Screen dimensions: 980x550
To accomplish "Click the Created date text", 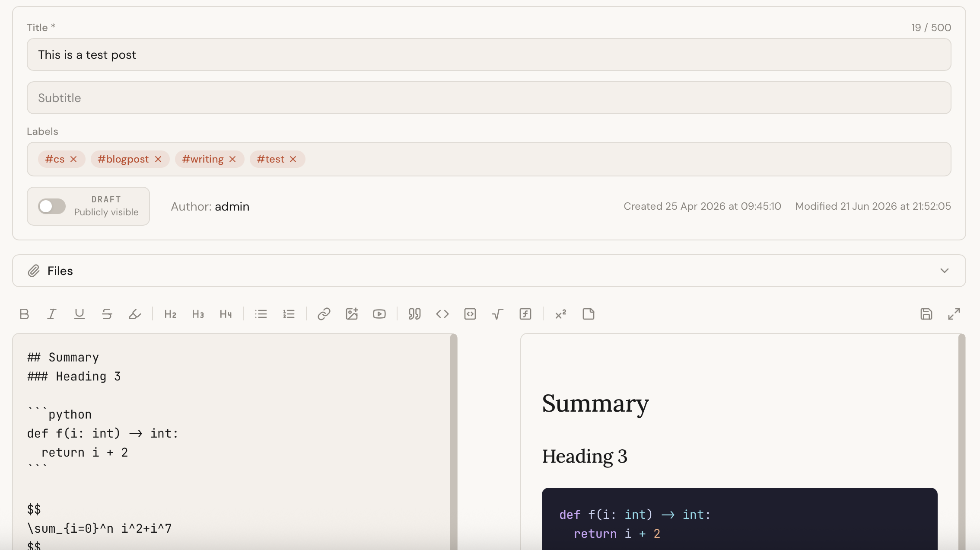I will coord(702,206).
